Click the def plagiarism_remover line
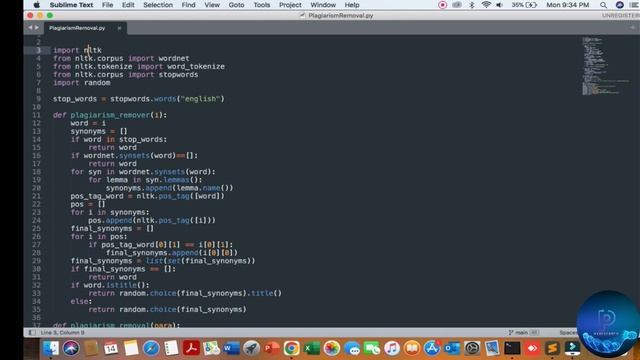This screenshot has height=360, width=640. (110, 115)
